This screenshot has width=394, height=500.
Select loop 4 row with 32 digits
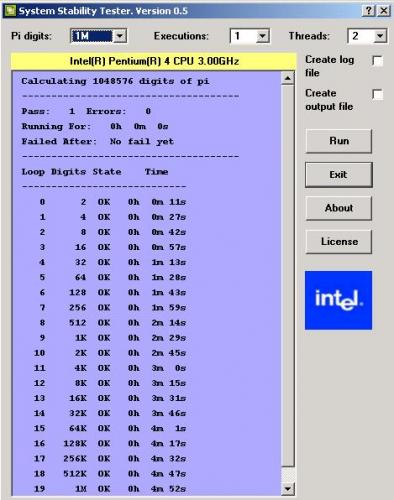[x=112, y=262]
